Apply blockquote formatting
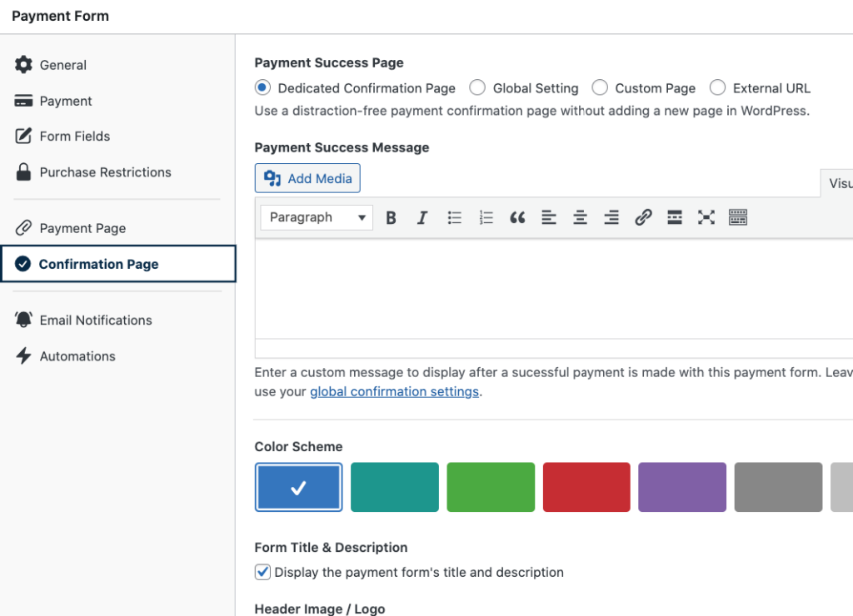The width and height of the screenshot is (853, 616). (517, 218)
